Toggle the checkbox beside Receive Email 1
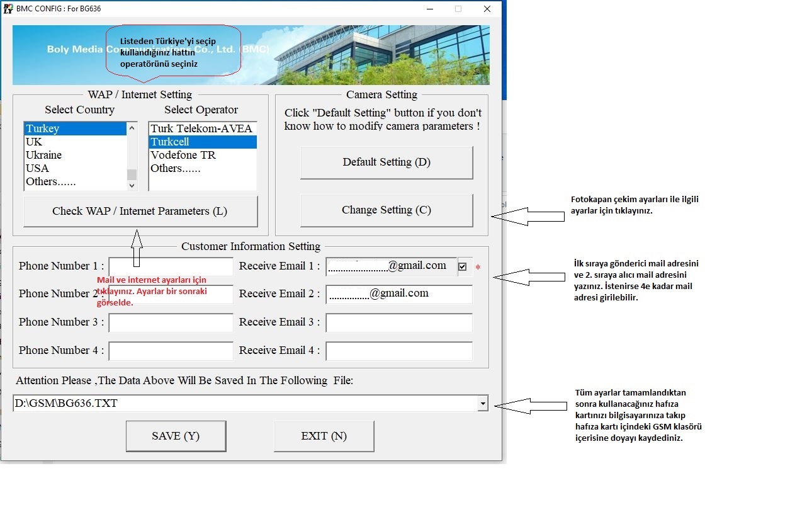This screenshot has width=812, height=529. [x=463, y=266]
